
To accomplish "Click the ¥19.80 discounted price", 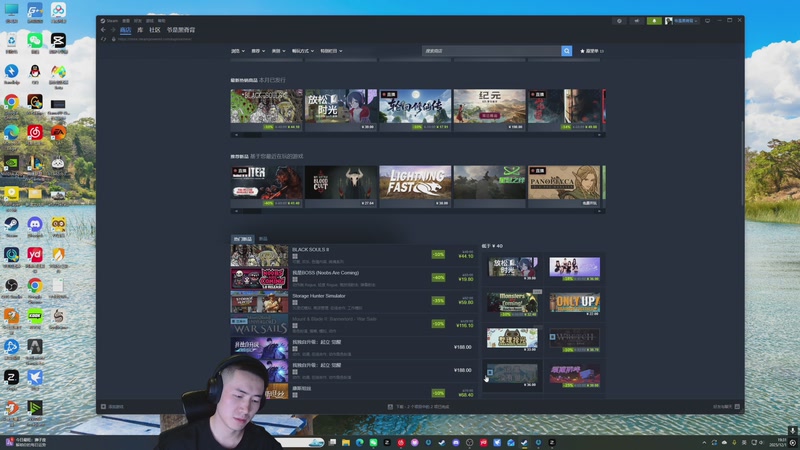I will [465, 279].
